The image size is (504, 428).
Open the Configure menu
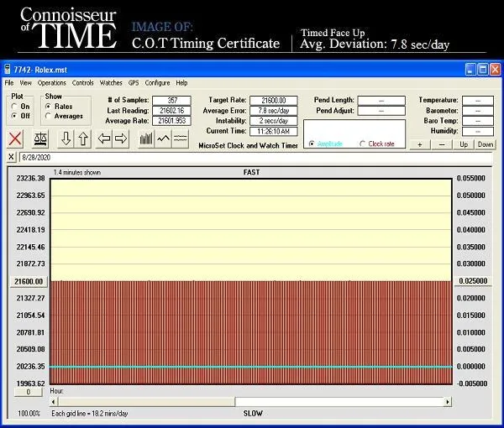[158, 83]
